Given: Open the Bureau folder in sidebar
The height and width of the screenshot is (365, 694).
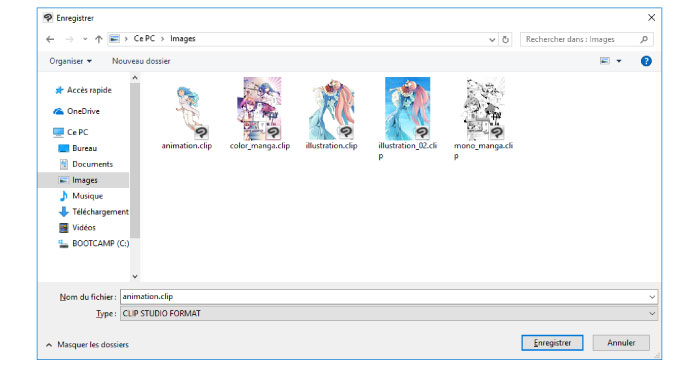Looking at the screenshot, I should click(85, 148).
